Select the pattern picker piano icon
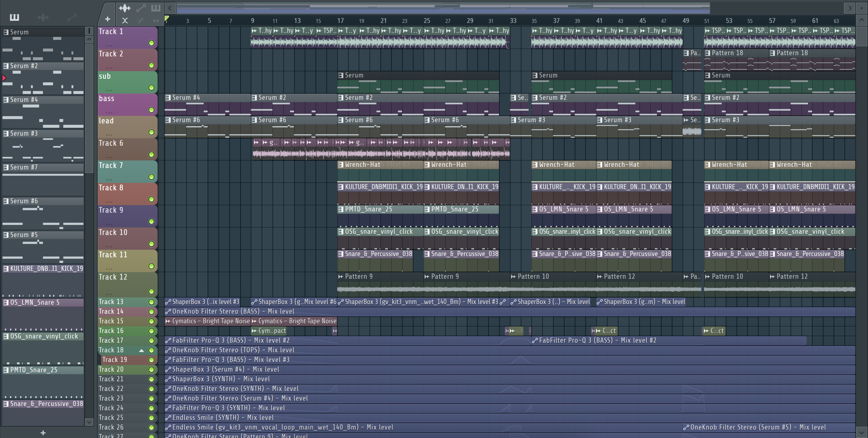The height and width of the screenshot is (438, 868). [14, 17]
